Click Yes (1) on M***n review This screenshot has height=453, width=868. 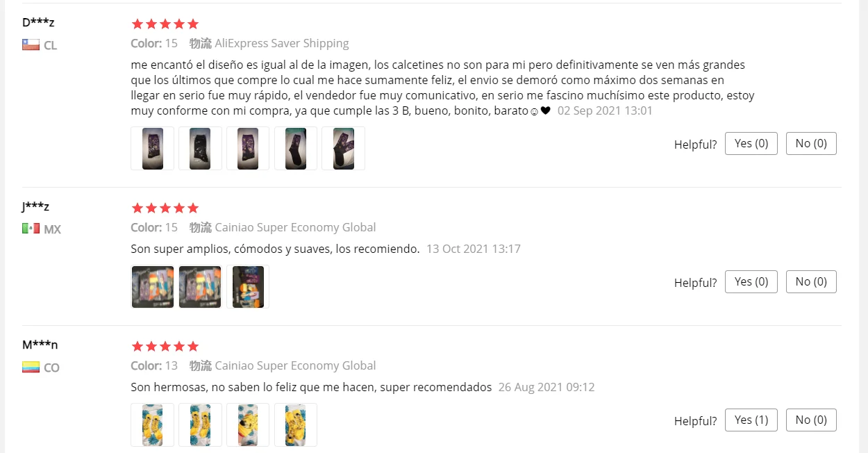point(751,420)
